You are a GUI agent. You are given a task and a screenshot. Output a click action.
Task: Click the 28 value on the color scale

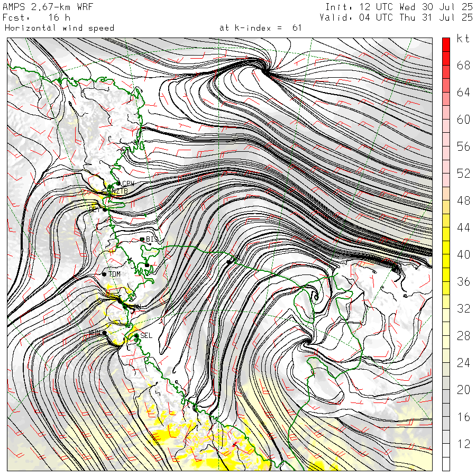tap(463, 336)
